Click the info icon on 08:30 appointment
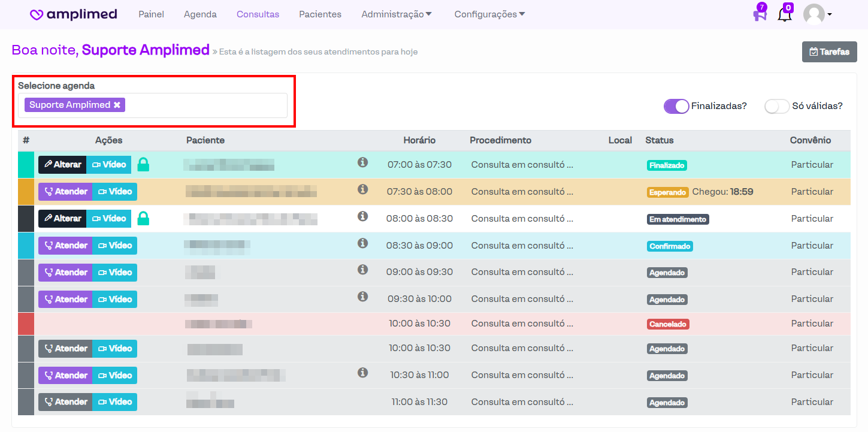The width and height of the screenshot is (868, 432). tap(362, 243)
